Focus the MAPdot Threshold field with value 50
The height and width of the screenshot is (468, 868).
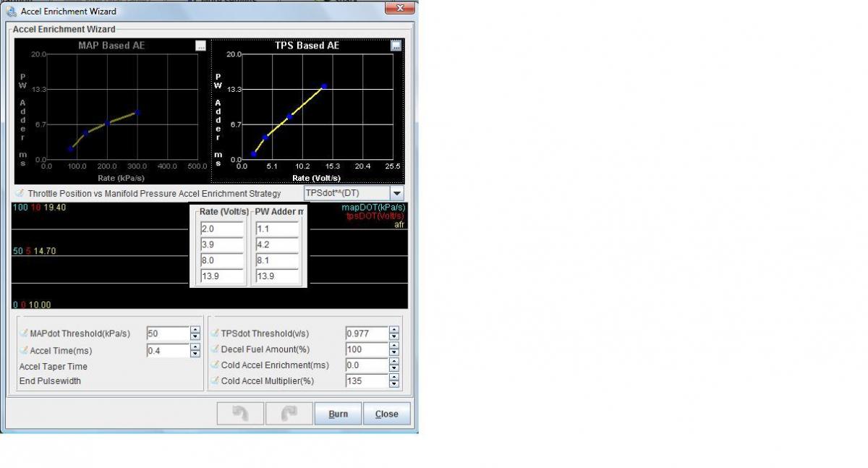pyautogui.click(x=168, y=333)
